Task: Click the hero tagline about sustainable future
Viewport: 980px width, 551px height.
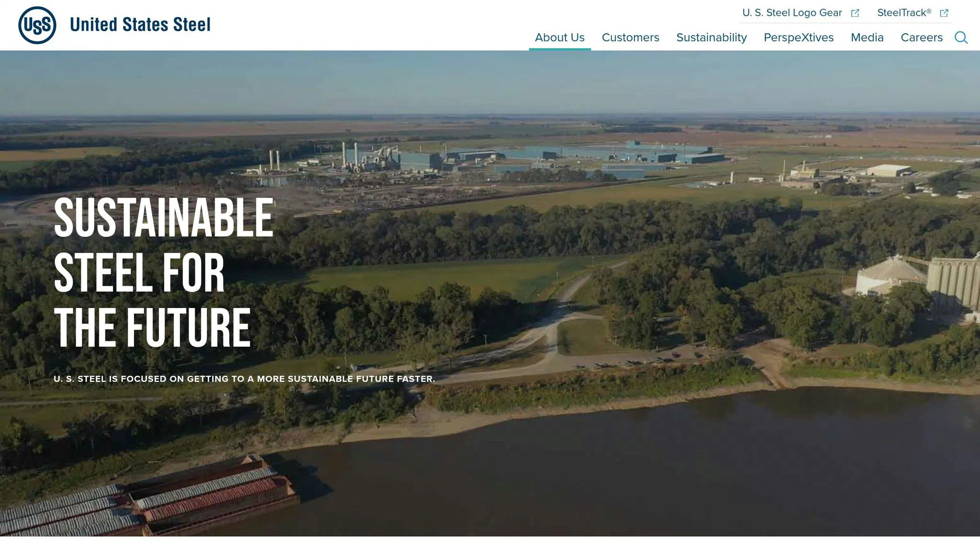Action: tap(245, 378)
